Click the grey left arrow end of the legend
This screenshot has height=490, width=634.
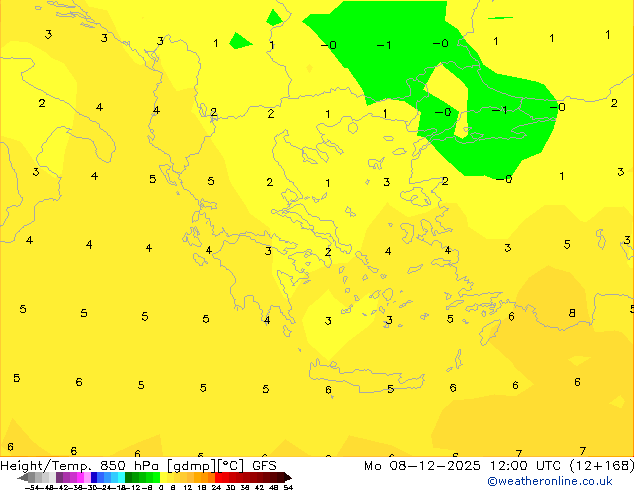pyautogui.click(x=22, y=478)
